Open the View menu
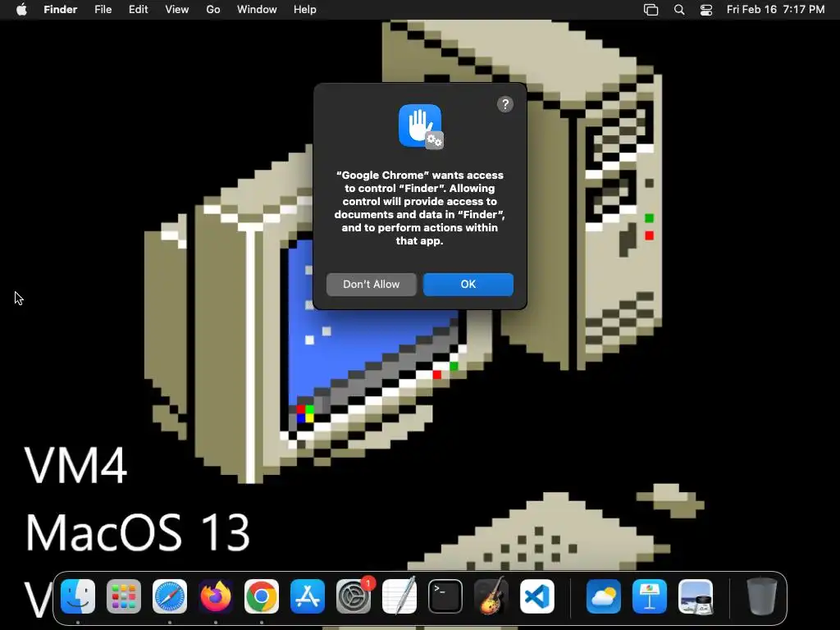Viewport: 840px width, 630px height. click(177, 10)
